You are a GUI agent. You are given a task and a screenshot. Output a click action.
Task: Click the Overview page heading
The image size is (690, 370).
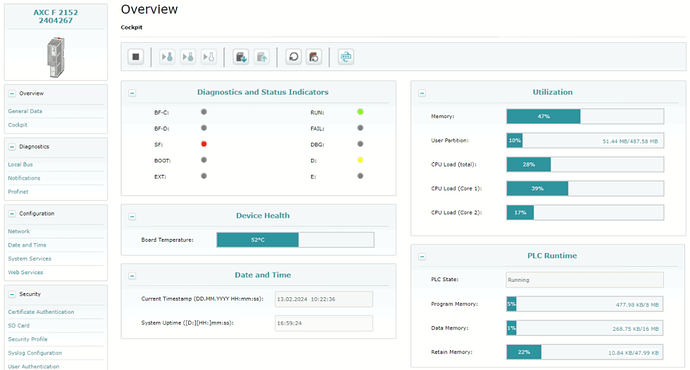coord(149,9)
